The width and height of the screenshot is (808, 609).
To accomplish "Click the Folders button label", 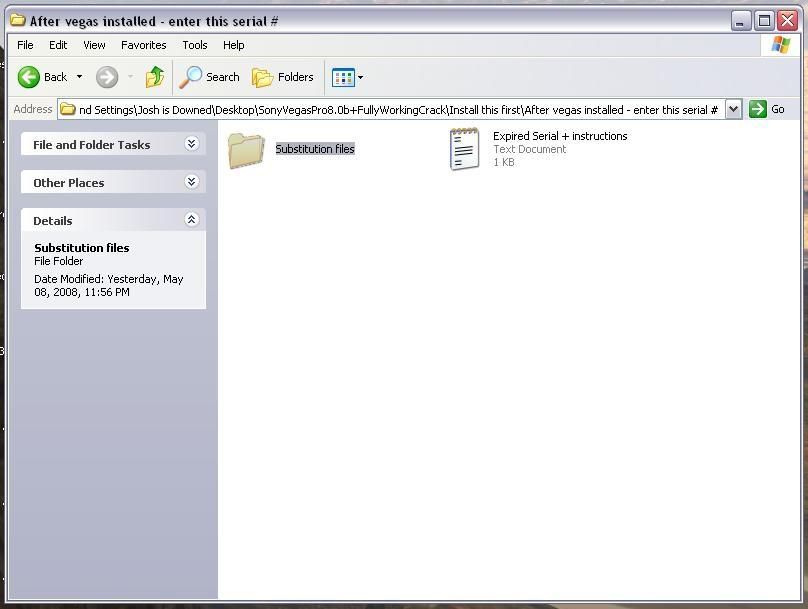I will (x=295, y=77).
